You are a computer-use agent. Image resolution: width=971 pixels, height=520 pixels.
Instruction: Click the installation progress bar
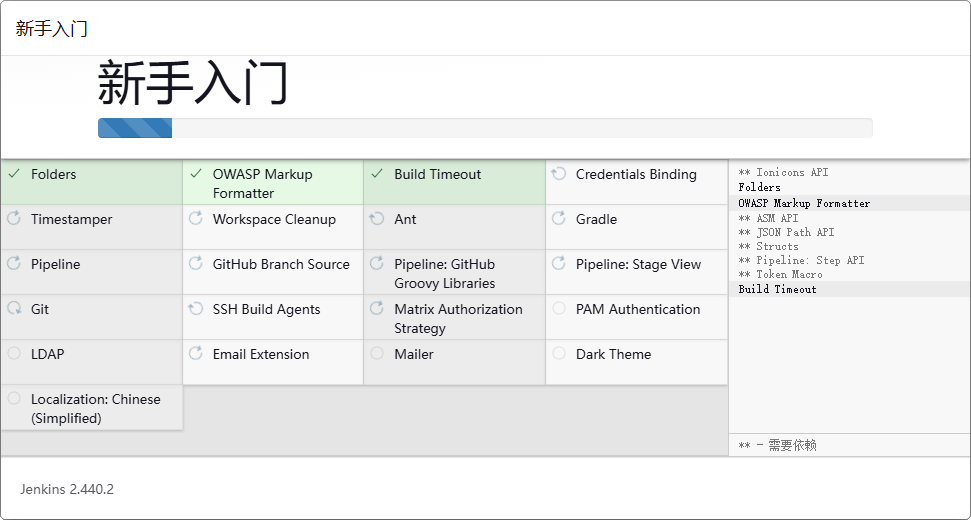point(485,128)
